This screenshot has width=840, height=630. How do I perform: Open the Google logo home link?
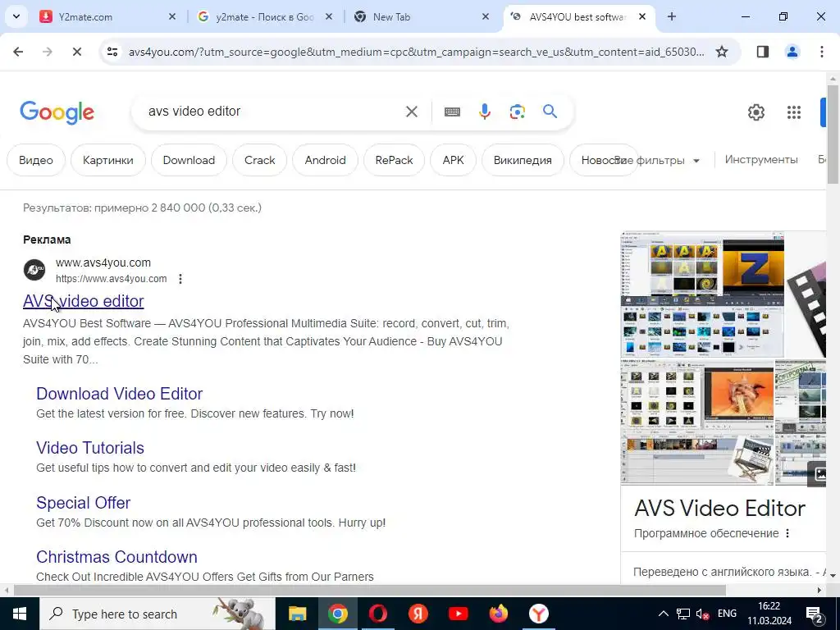click(x=57, y=112)
